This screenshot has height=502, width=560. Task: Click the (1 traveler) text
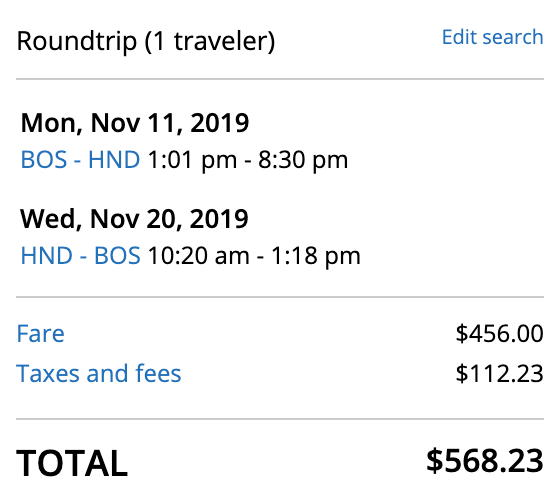click(210, 41)
